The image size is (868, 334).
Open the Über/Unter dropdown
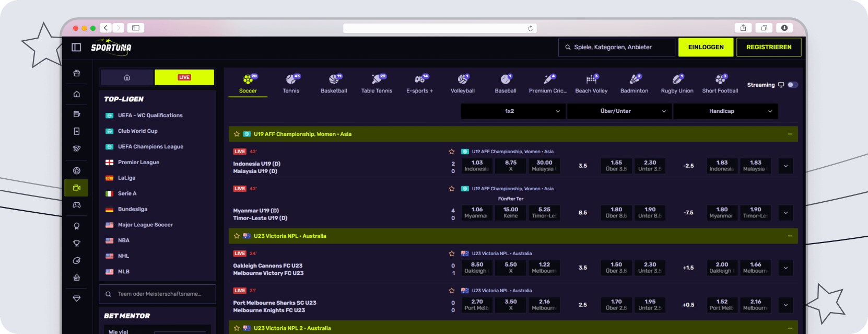[x=618, y=111]
